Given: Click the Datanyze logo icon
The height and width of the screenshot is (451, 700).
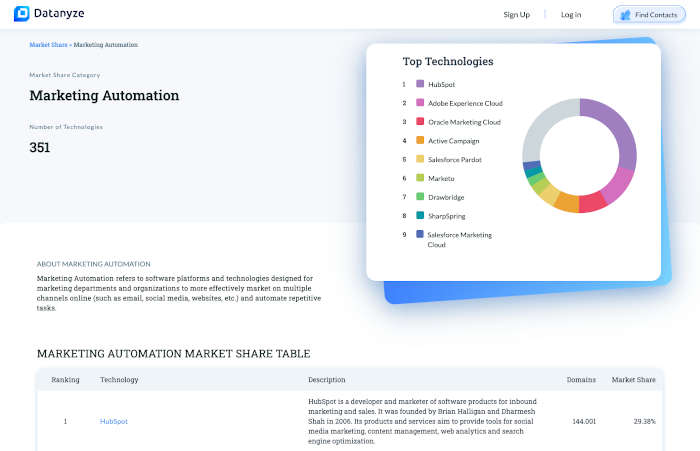Looking at the screenshot, I should (x=21, y=14).
